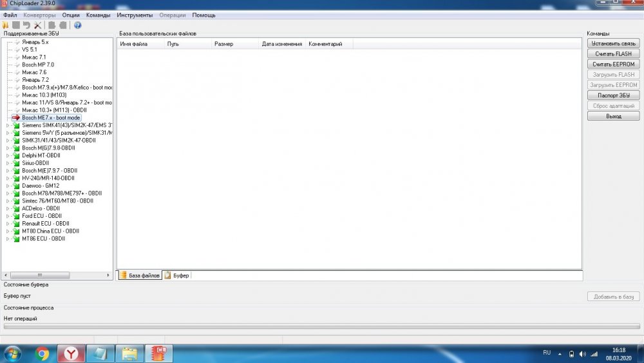Click the green icon next to Ford ECU - OBDII
The height and width of the screenshot is (363, 644).
tap(17, 216)
